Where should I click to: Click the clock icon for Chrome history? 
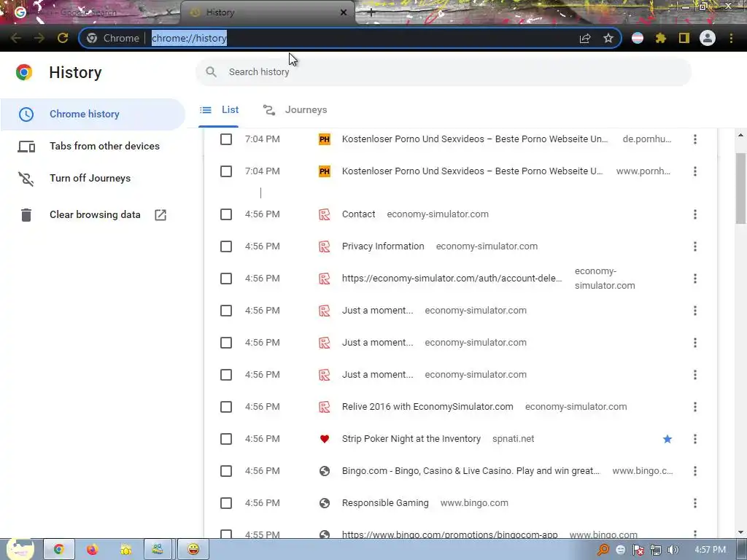coord(26,114)
